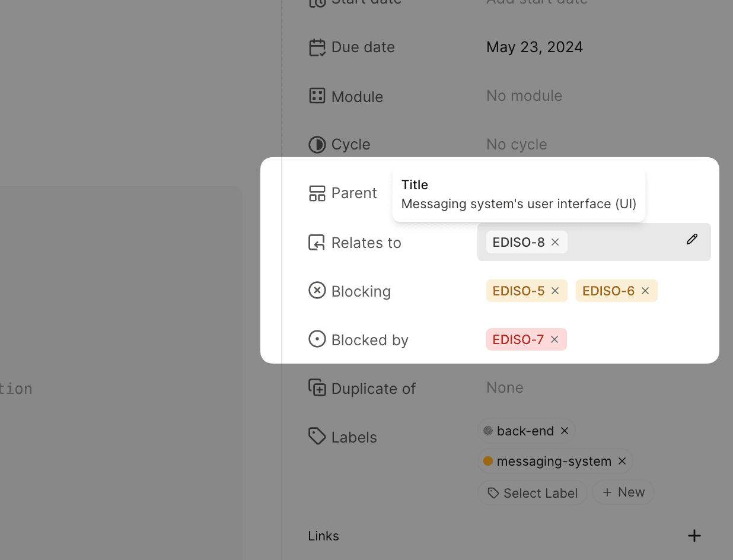Open the No cycle selector
The height and width of the screenshot is (560, 733).
(x=517, y=144)
